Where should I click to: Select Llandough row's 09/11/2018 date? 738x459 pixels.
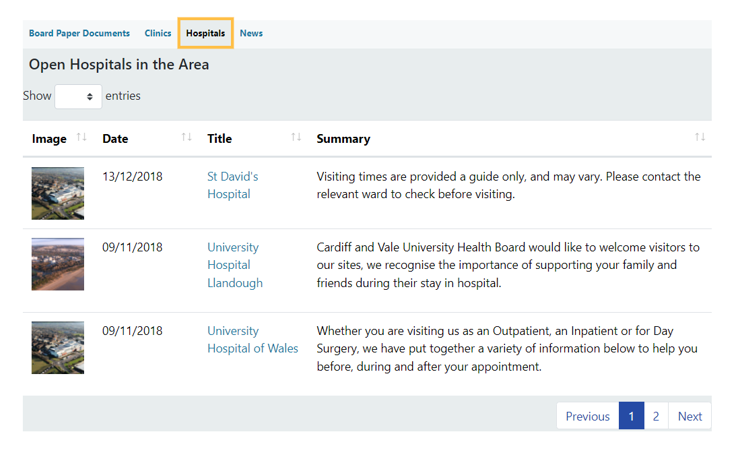(132, 247)
